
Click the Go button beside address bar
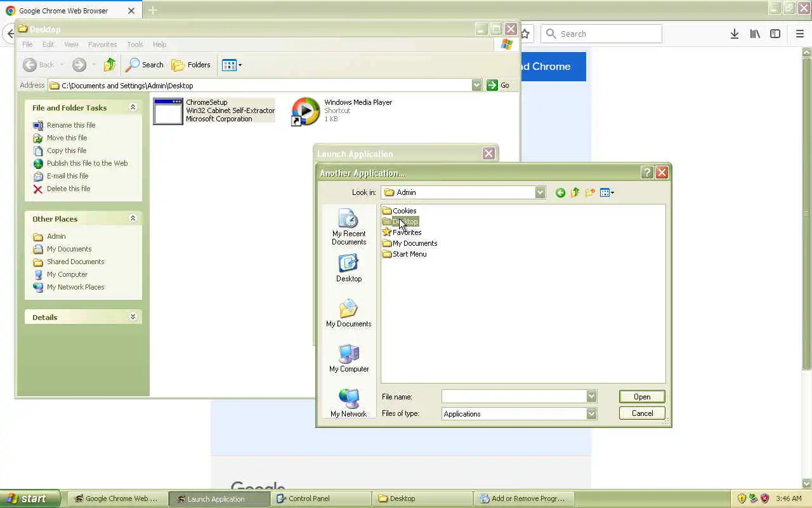[498, 85]
